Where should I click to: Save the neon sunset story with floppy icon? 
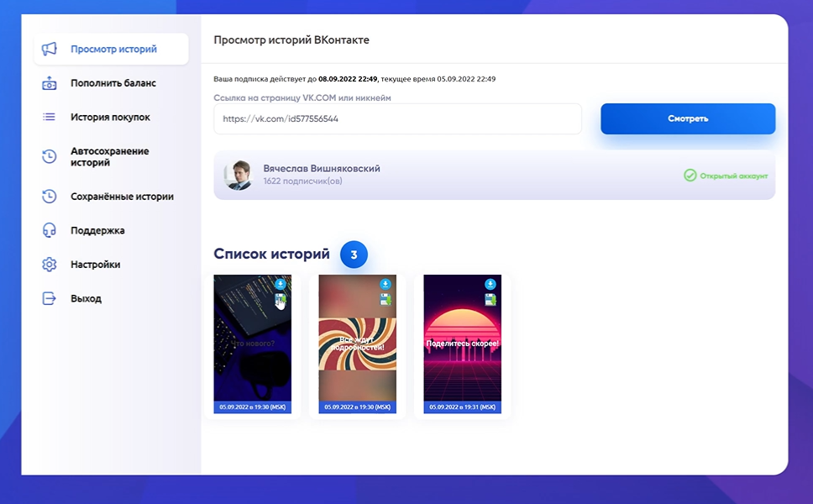[x=490, y=300]
